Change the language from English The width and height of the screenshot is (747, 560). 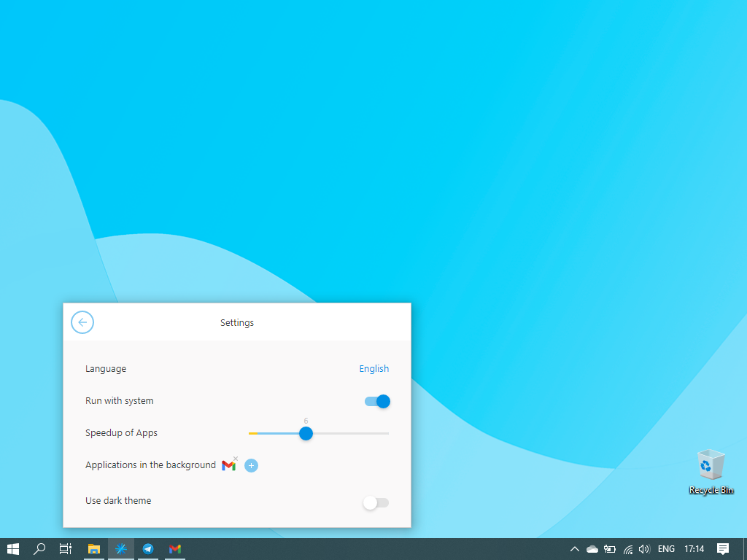[x=373, y=369]
